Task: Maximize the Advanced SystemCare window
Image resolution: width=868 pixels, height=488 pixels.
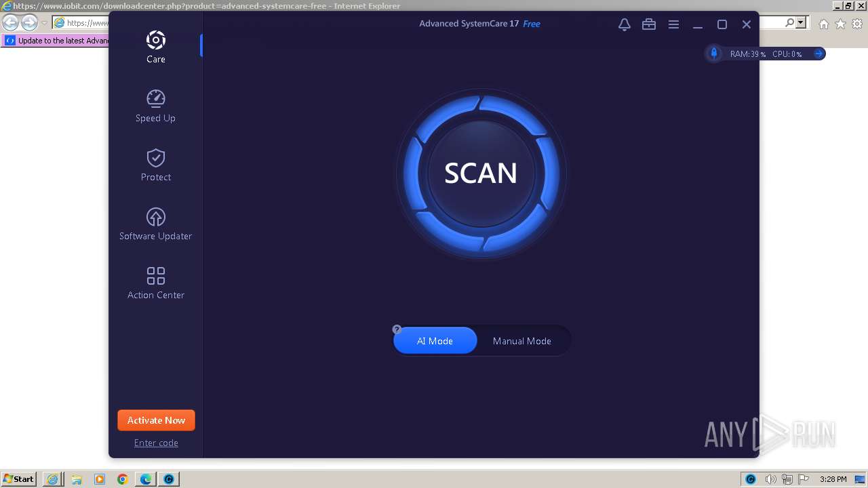Action: click(722, 24)
